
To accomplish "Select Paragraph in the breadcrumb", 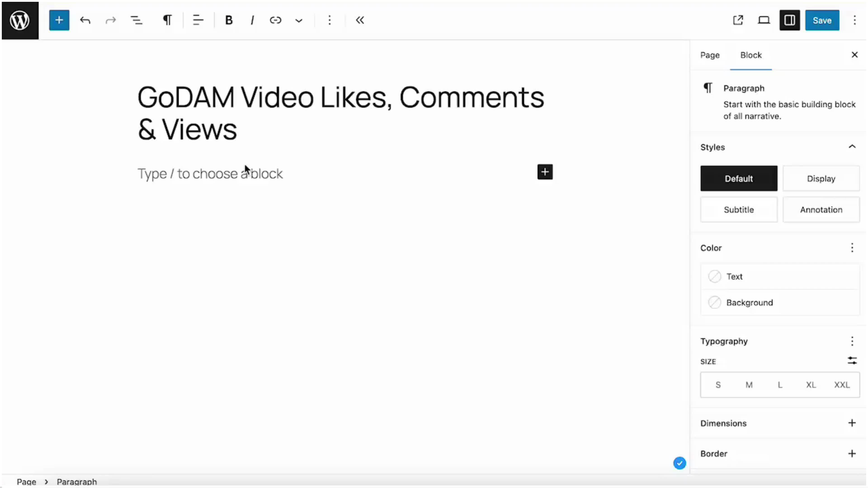I will point(76,482).
